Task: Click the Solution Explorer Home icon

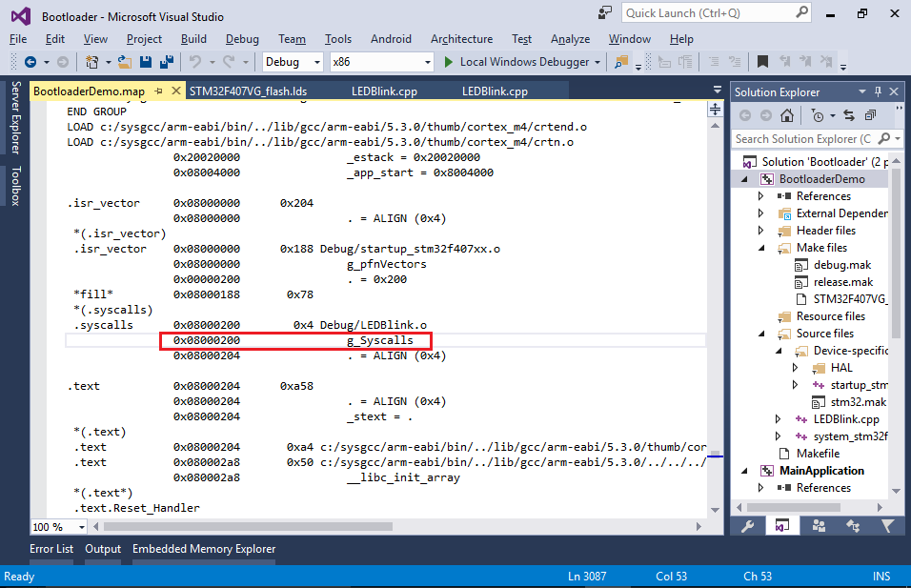Action: [x=787, y=115]
